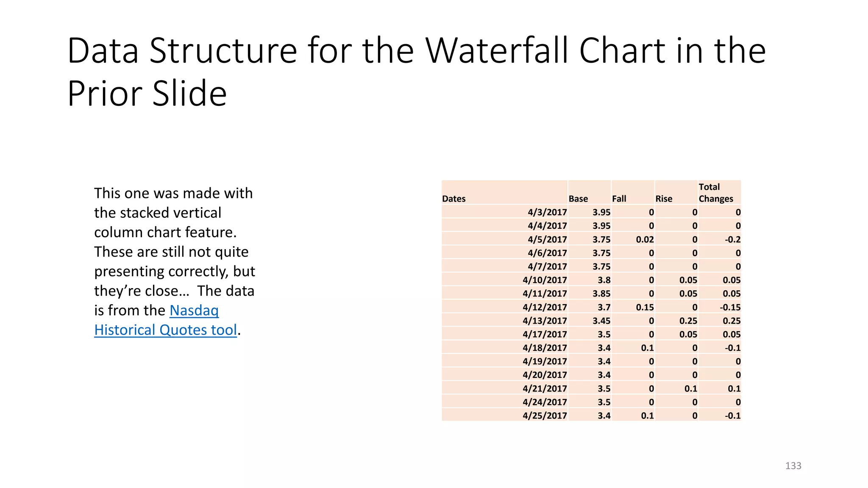Select the 0.02 Fall value cell
868x488 pixels.
[x=645, y=239]
